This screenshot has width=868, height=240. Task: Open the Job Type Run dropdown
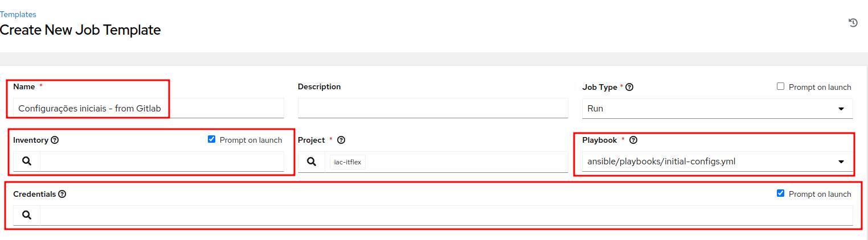(717, 108)
